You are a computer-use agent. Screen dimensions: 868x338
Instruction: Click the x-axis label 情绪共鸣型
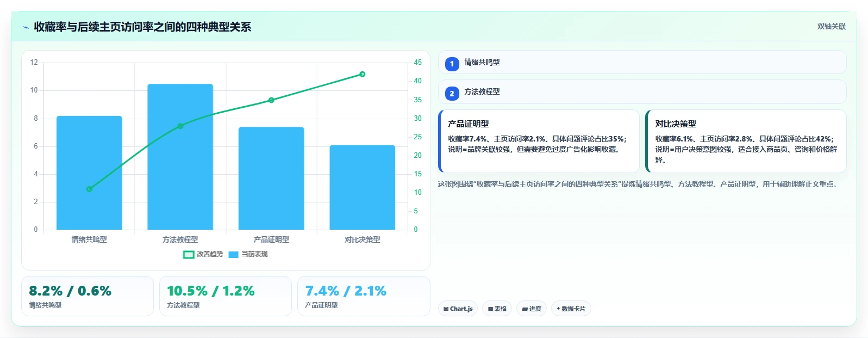(x=89, y=239)
